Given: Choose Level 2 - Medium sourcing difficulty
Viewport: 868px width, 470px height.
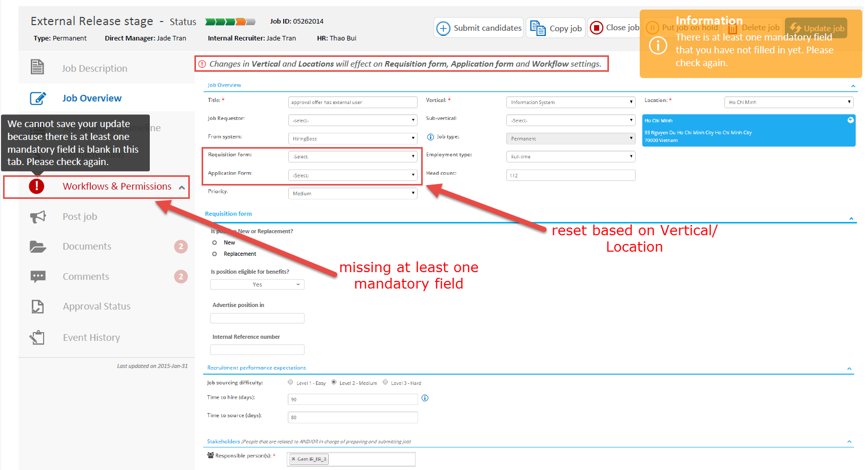Looking at the screenshot, I should pyautogui.click(x=334, y=382).
